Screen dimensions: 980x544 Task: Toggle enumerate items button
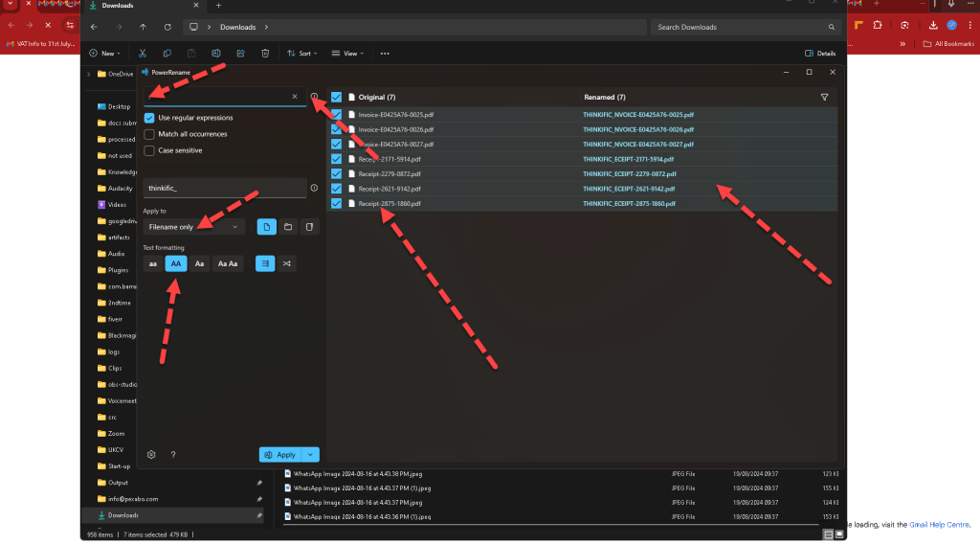pos(265,264)
